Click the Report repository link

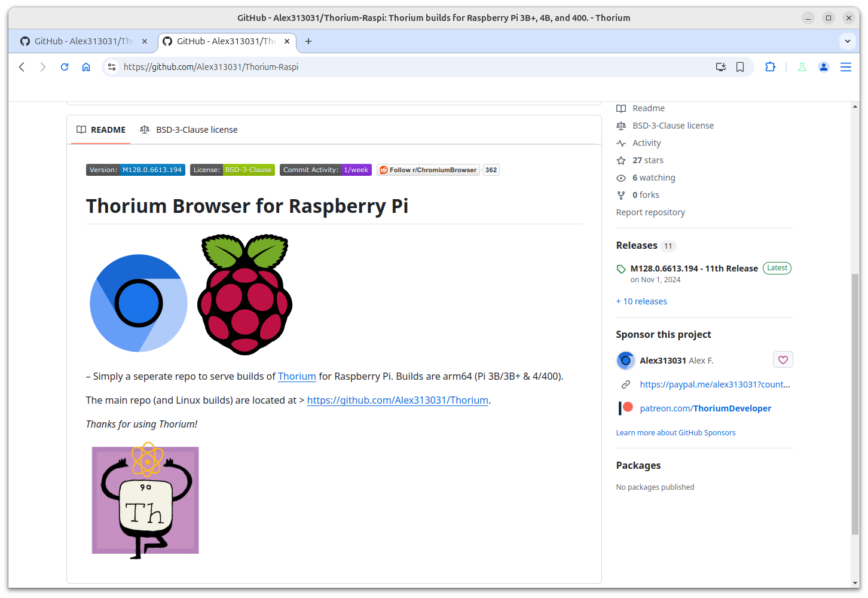[650, 212]
